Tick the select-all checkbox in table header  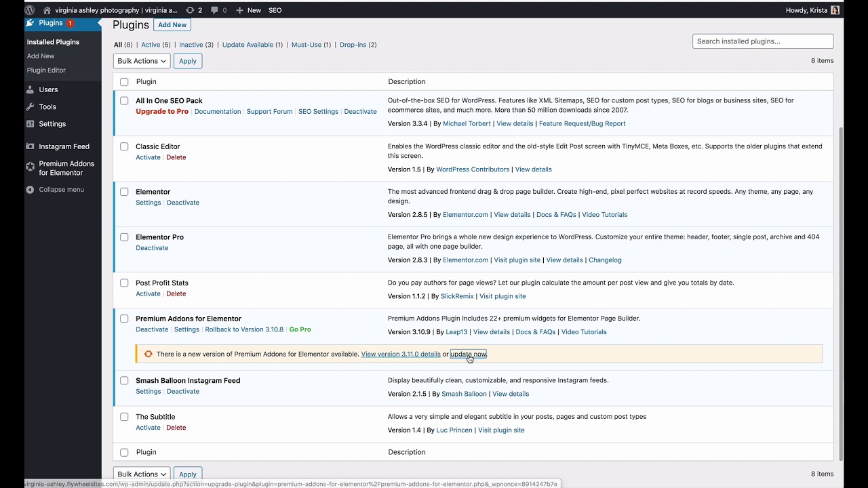tap(124, 82)
